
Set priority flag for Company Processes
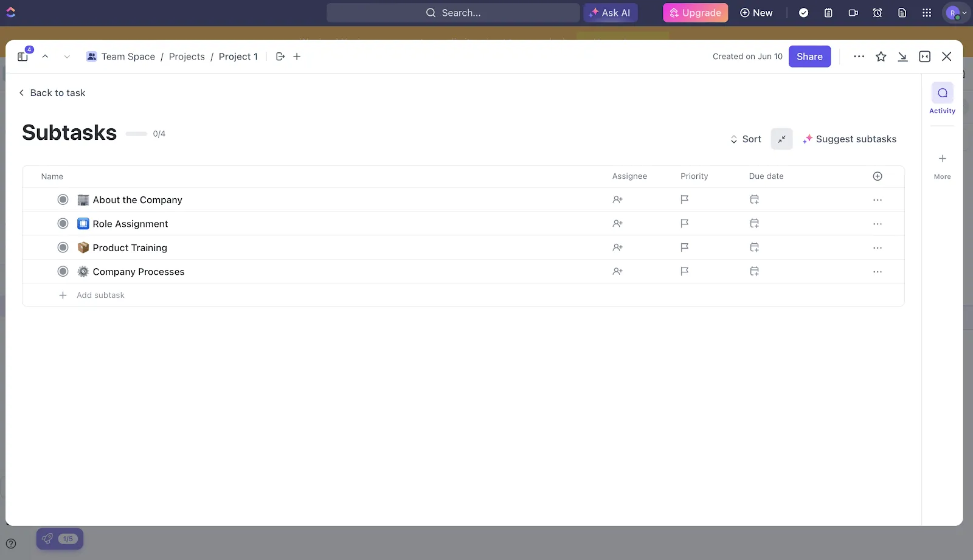685,272
